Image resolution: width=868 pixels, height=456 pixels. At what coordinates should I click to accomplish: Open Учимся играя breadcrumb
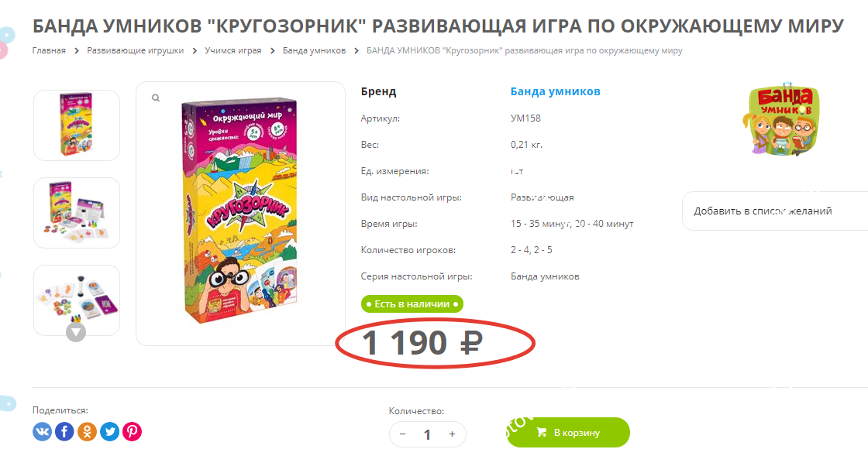[233, 50]
